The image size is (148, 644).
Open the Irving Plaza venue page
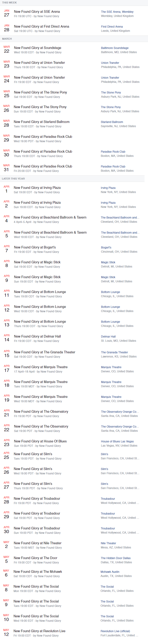(x=108, y=187)
